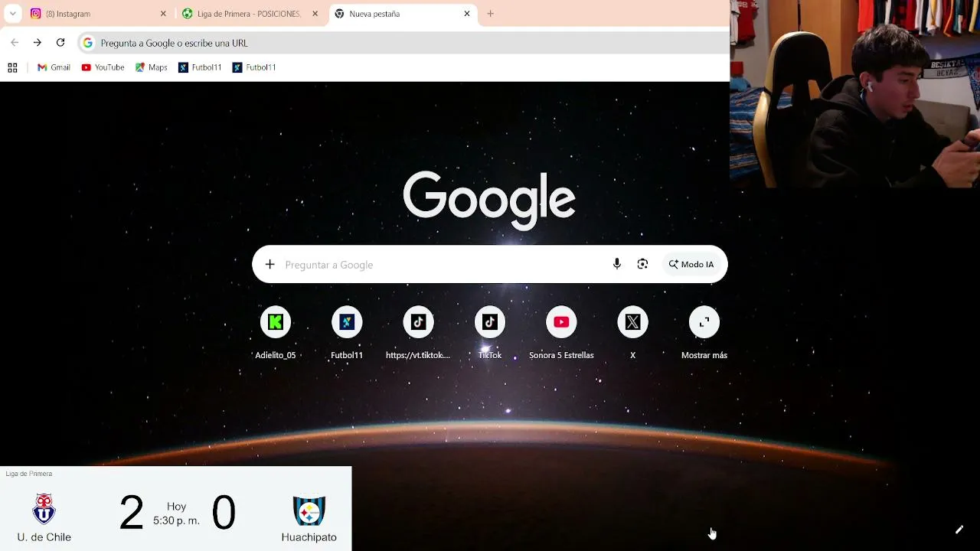Go forward with the forward arrow
The width and height of the screenshot is (980, 551).
pyautogui.click(x=37, y=43)
